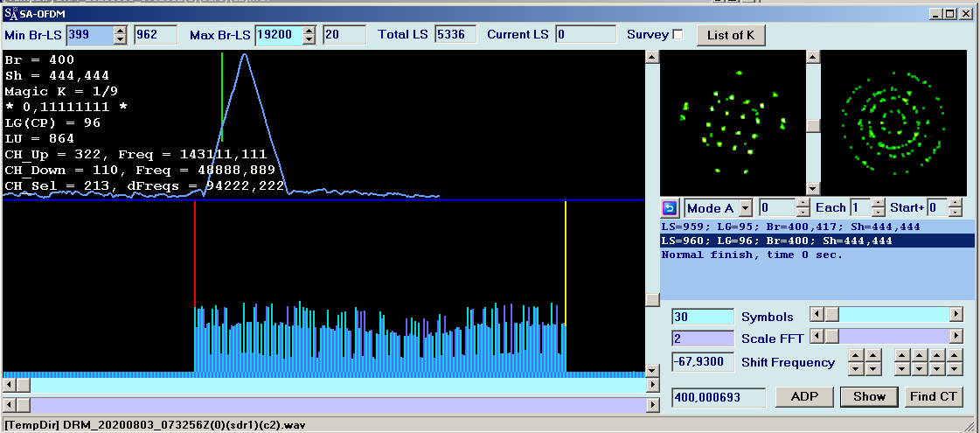
Task: Click the blue undo arrow icon beside Mode A
Action: click(670, 207)
